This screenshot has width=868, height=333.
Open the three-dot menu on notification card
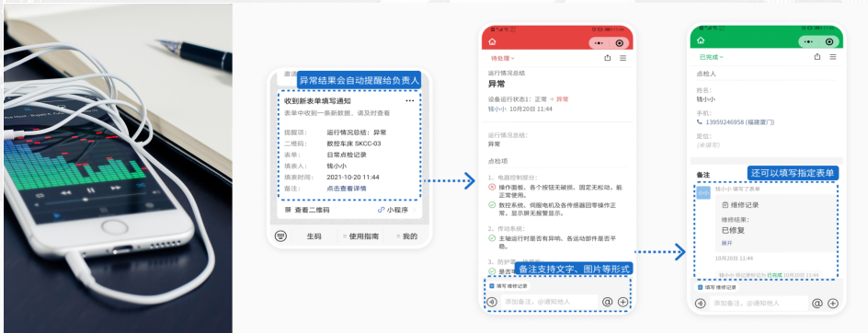pos(410,101)
